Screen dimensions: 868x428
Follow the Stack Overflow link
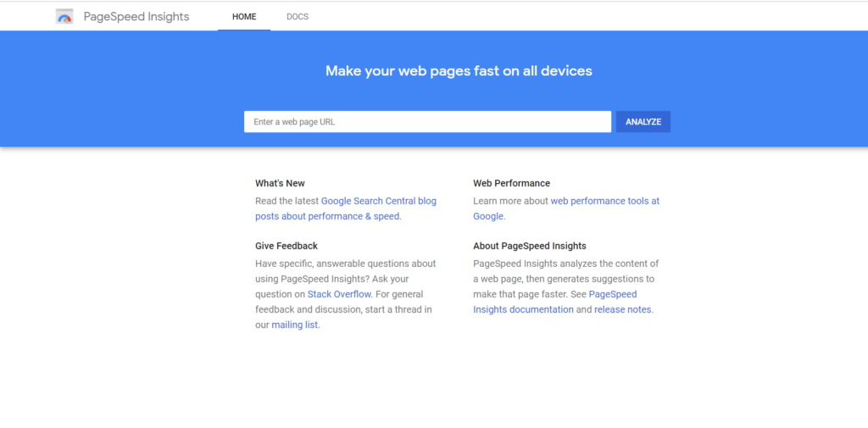click(339, 294)
